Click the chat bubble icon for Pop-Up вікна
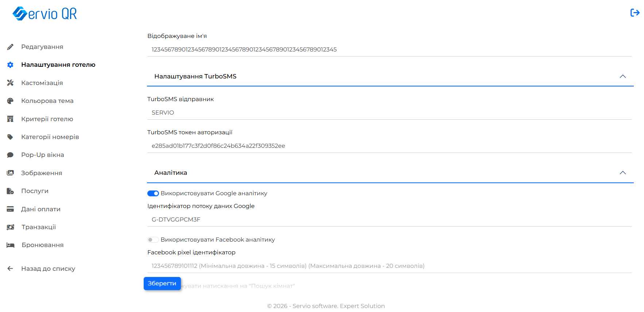 click(x=10, y=155)
